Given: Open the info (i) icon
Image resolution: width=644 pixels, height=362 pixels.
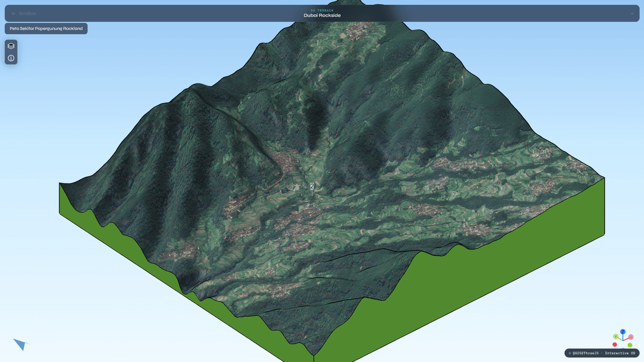Looking at the screenshot, I should pos(11,58).
